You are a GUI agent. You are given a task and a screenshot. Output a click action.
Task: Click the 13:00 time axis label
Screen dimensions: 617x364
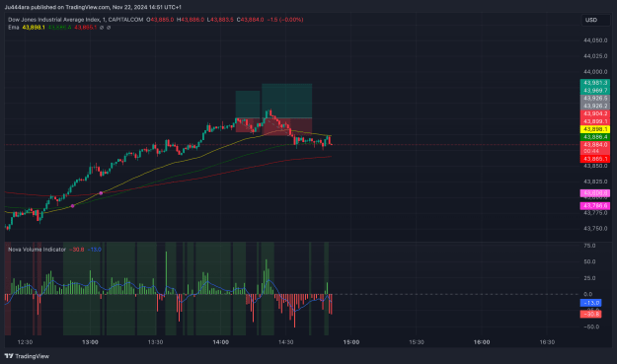(x=90, y=342)
